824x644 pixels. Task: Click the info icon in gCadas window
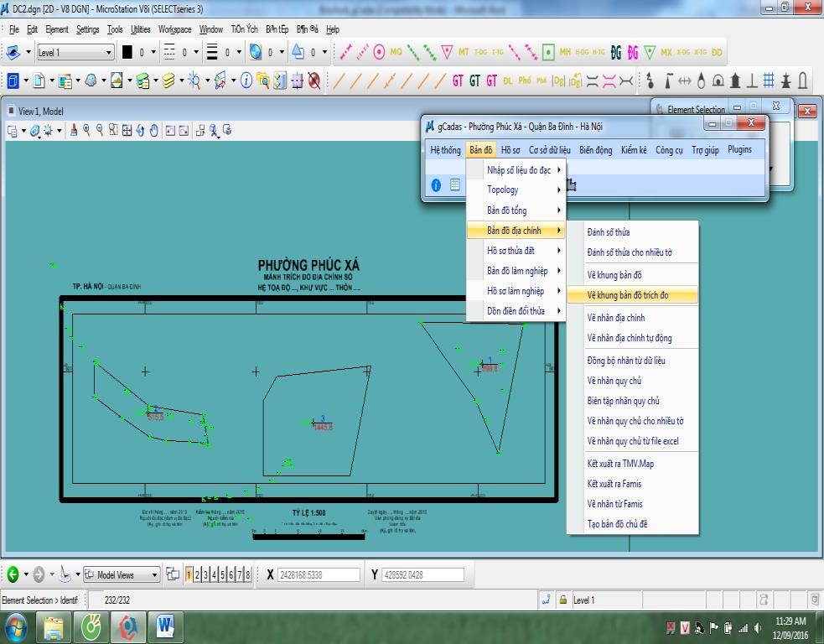[436, 185]
